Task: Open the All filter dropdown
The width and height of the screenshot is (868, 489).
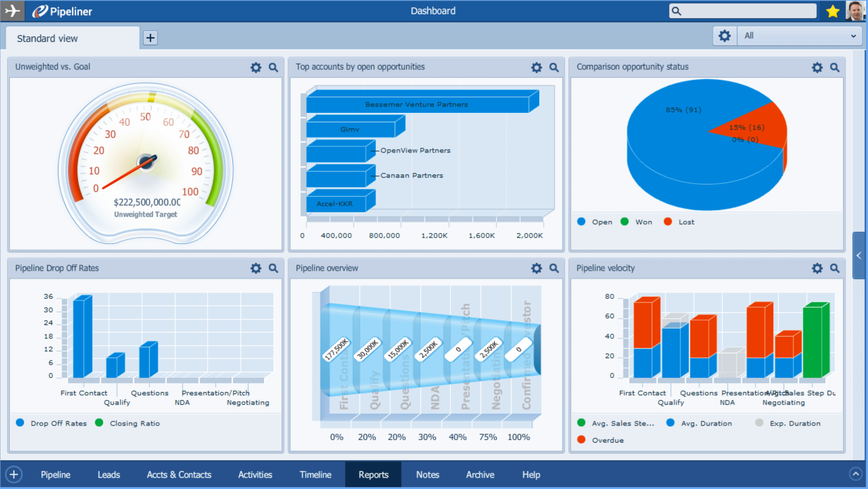Action: point(799,35)
